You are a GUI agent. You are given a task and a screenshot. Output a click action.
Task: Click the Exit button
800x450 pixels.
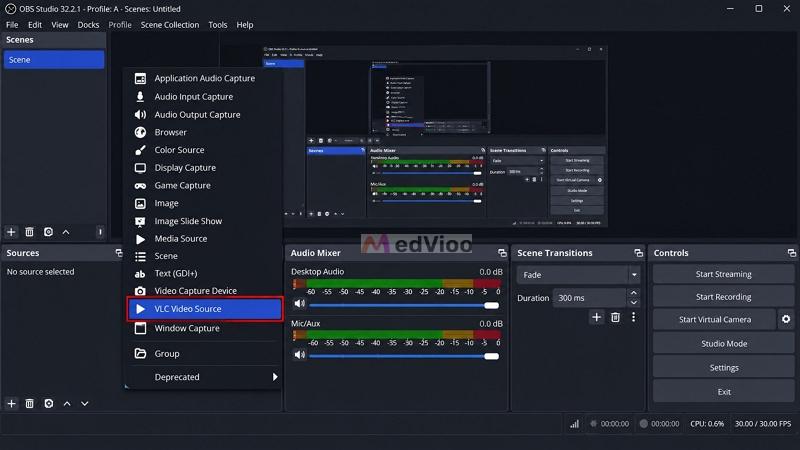point(723,392)
